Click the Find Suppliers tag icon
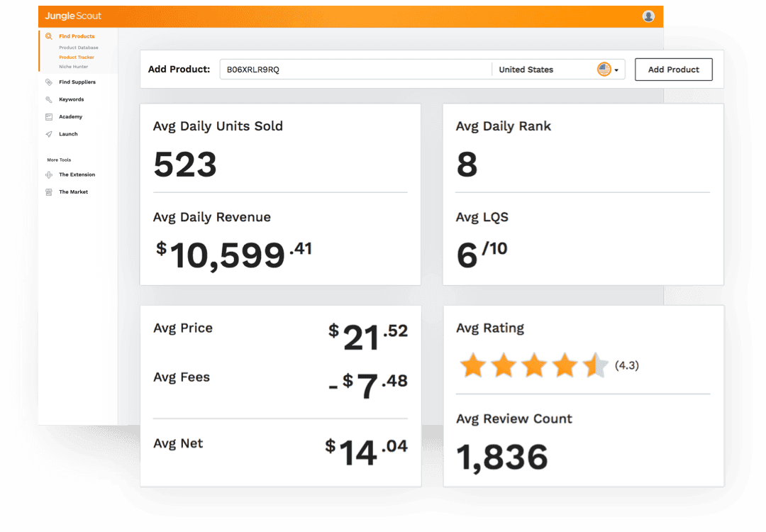Screen dimensions: 766x532 coord(49,82)
